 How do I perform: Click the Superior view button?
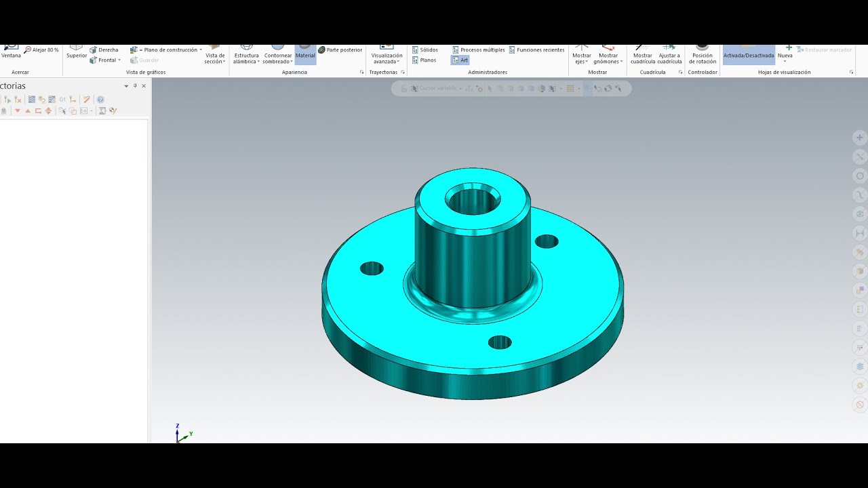[x=77, y=52]
